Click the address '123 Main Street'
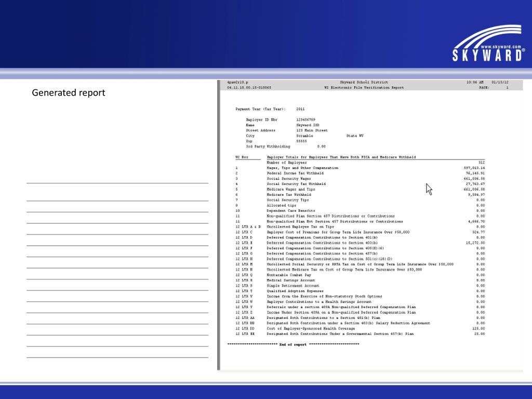The width and height of the screenshot is (532, 399). (x=312, y=130)
